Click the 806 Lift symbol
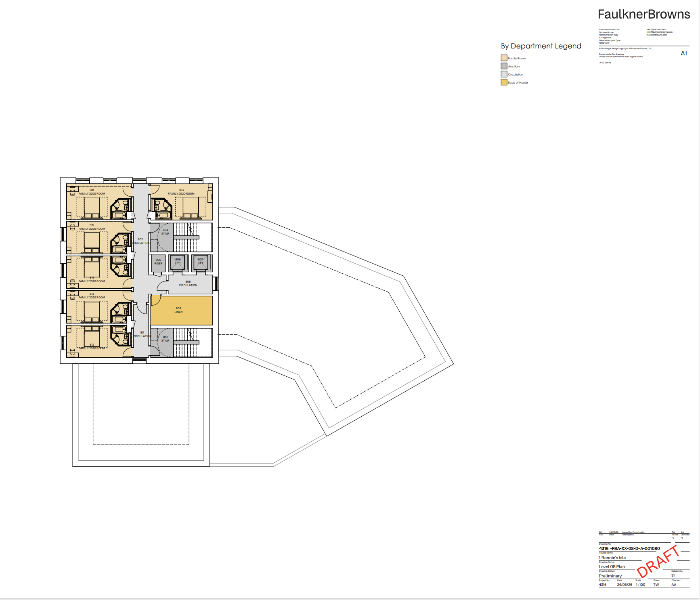The width and height of the screenshot is (700, 600). pos(178,262)
